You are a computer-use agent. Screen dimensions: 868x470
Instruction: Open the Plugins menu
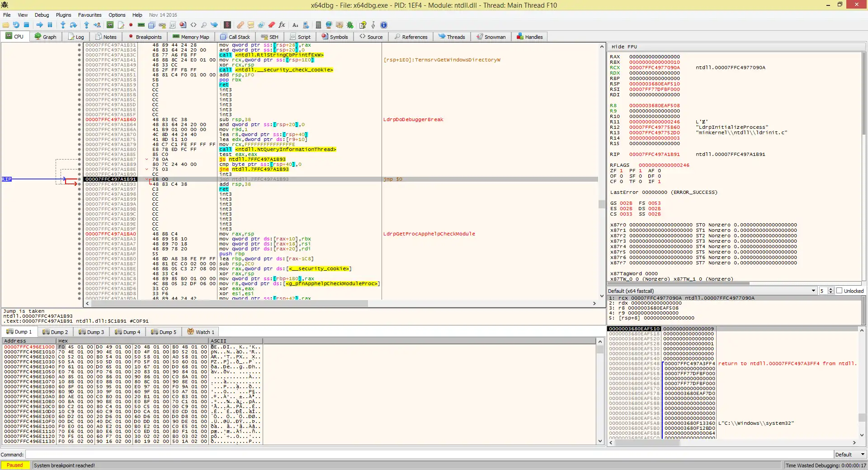point(63,15)
